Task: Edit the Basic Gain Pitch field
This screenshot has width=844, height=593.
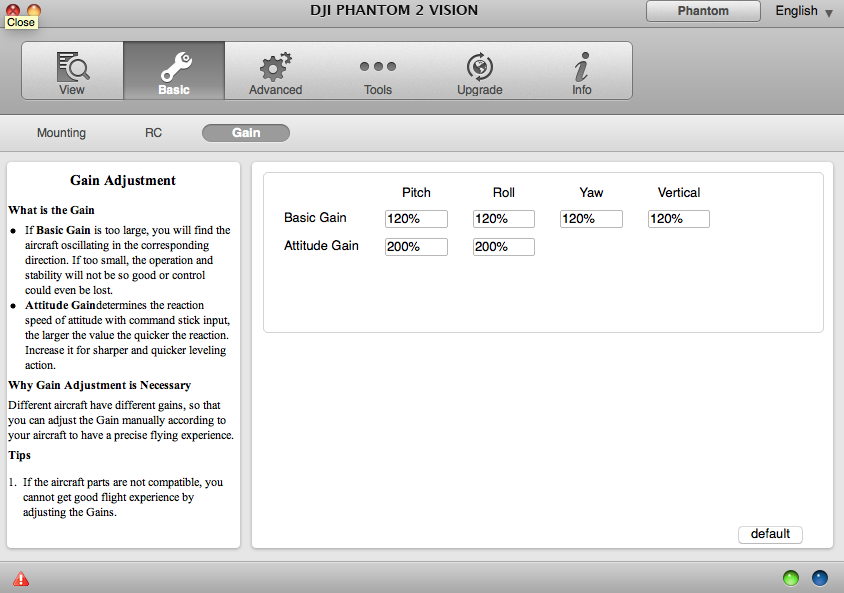Action: click(x=416, y=219)
